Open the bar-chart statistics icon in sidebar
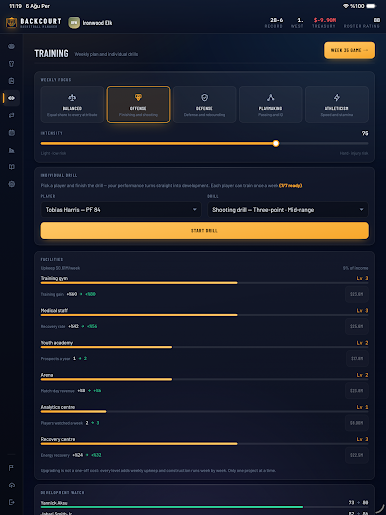 click(x=11, y=150)
